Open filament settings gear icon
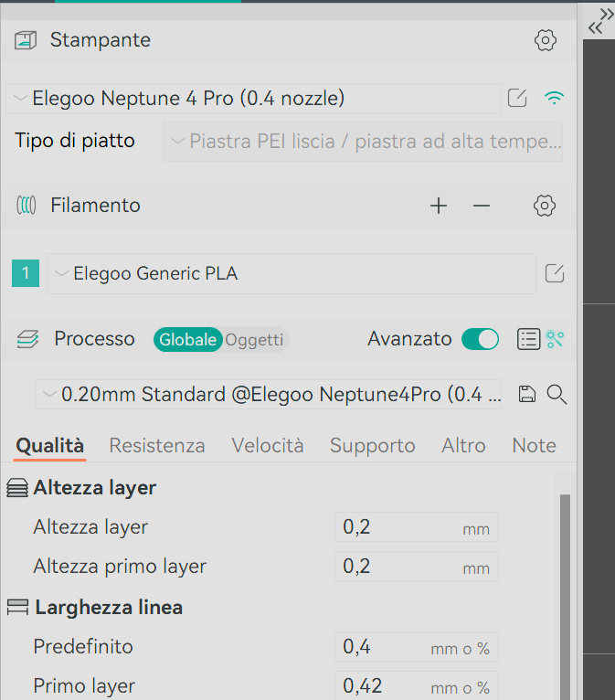This screenshot has width=615, height=700. pos(545,207)
